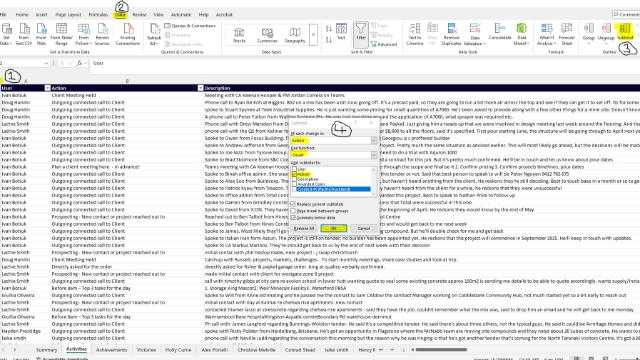Open Data Validation
This screenshot has height=360, width=640.
(475, 34)
